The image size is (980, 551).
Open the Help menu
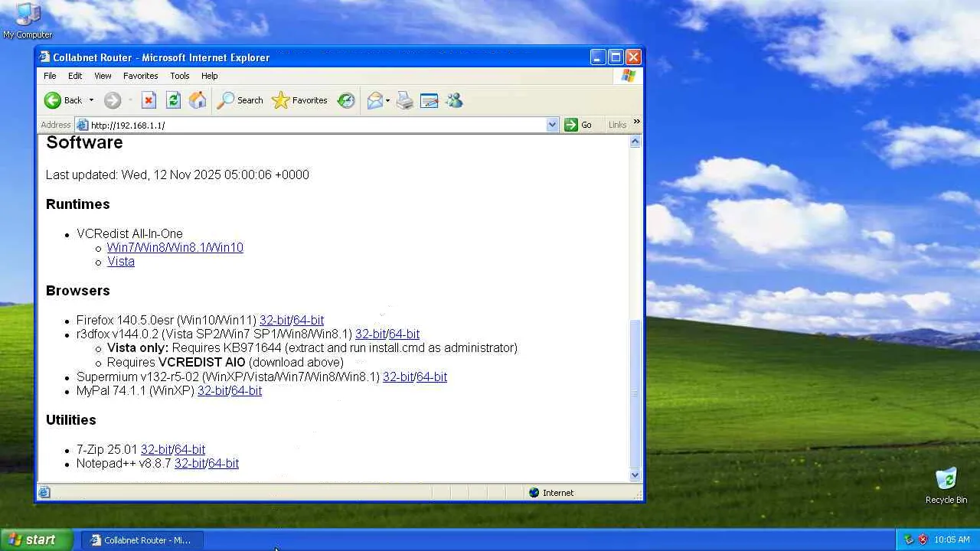click(210, 76)
